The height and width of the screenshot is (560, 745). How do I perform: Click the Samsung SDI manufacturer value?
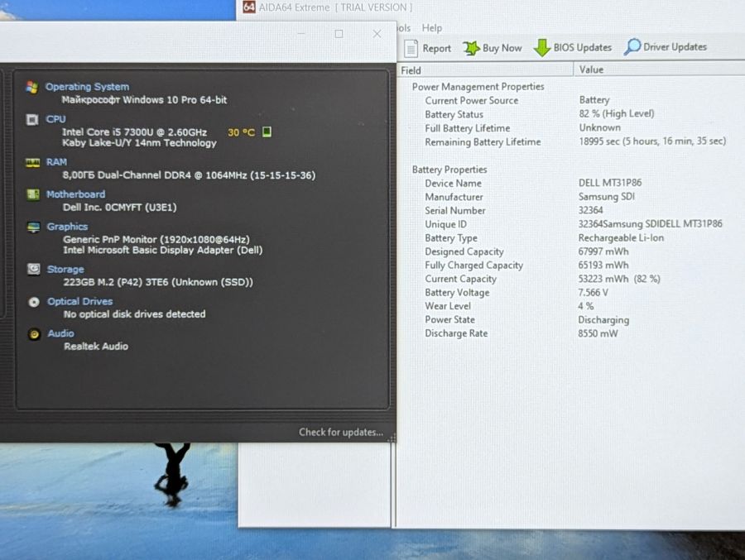(606, 196)
